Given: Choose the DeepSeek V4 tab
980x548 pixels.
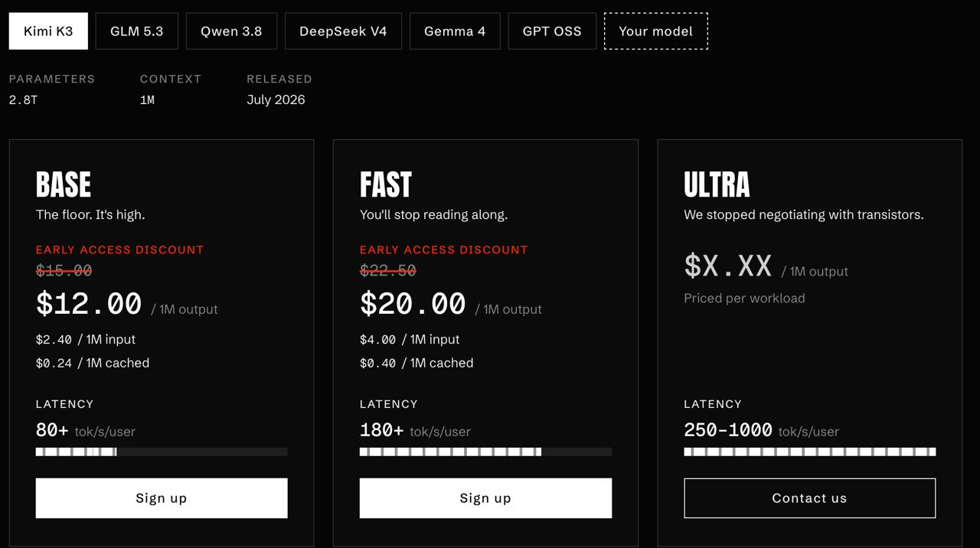Looking at the screenshot, I should point(343,31).
